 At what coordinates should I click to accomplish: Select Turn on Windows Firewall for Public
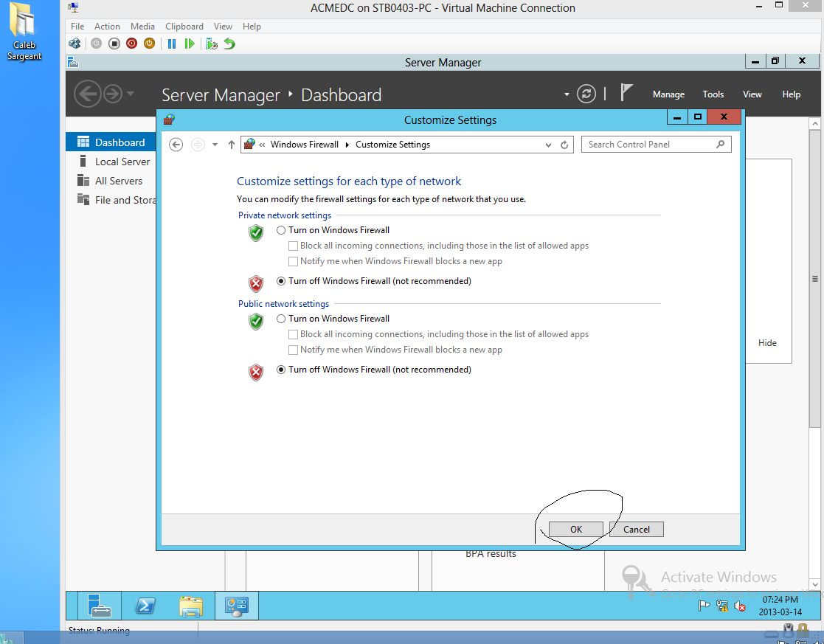click(281, 319)
